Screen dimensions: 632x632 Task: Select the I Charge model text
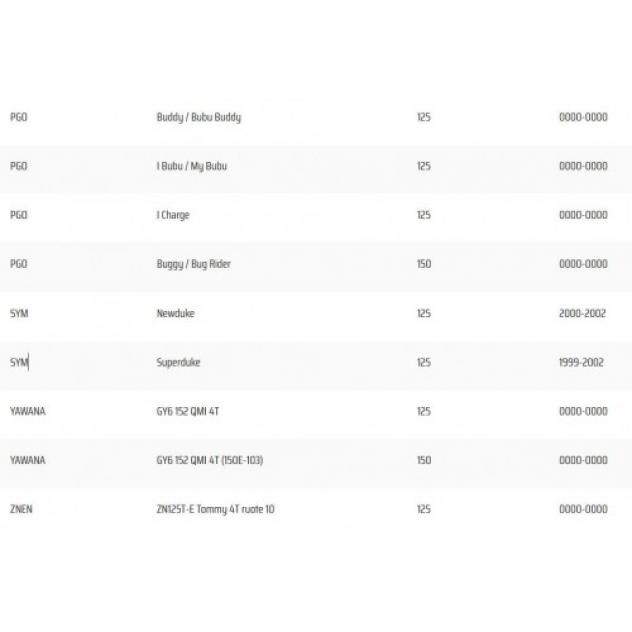[x=173, y=215]
